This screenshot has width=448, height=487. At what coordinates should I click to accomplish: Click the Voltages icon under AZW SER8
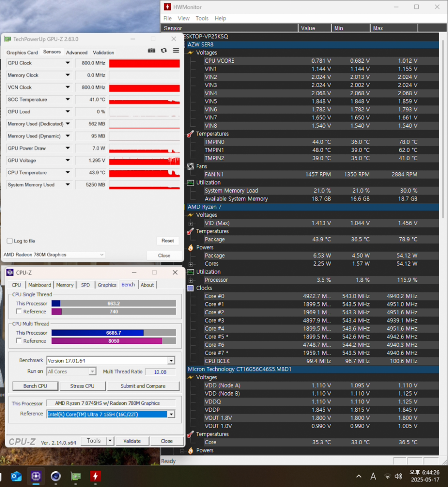pos(191,52)
